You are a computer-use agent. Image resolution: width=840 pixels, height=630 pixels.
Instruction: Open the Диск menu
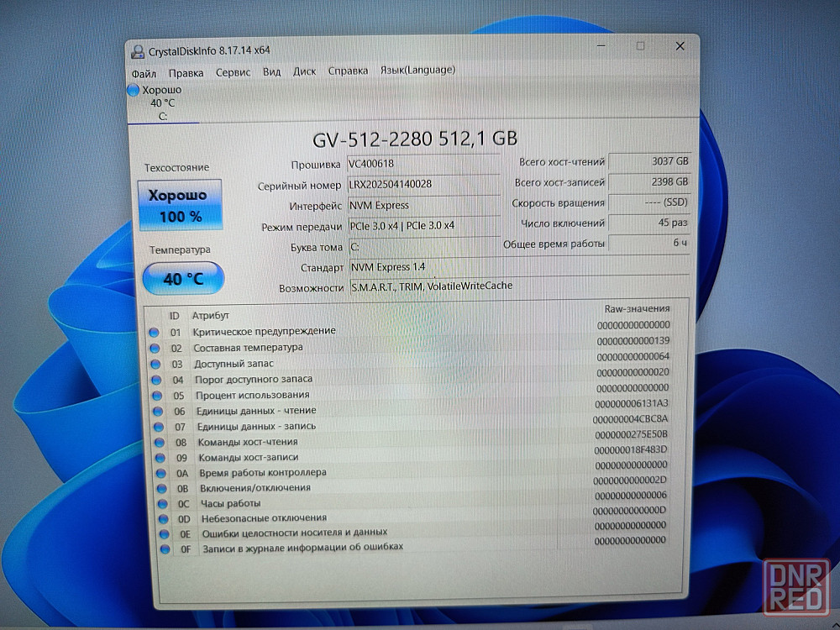tap(304, 71)
